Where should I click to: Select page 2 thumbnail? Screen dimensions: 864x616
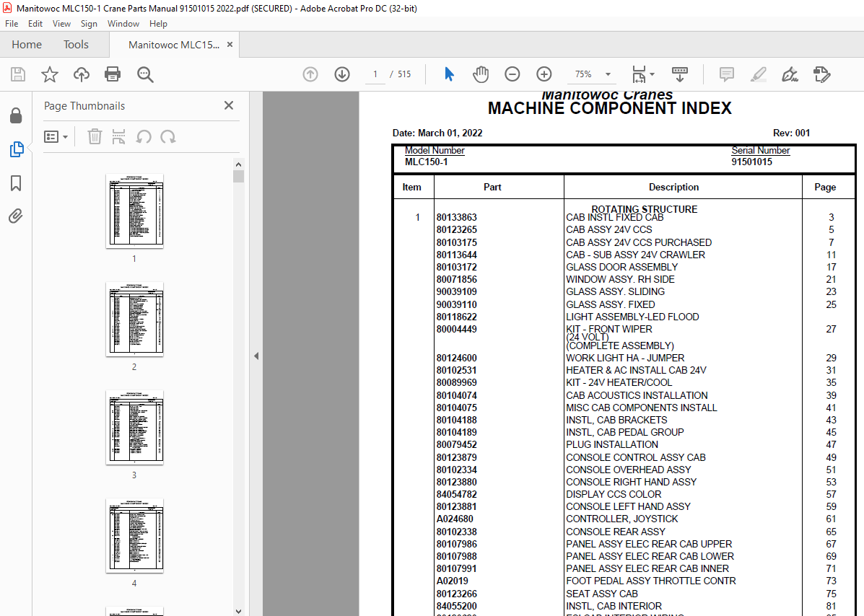pos(134,320)
